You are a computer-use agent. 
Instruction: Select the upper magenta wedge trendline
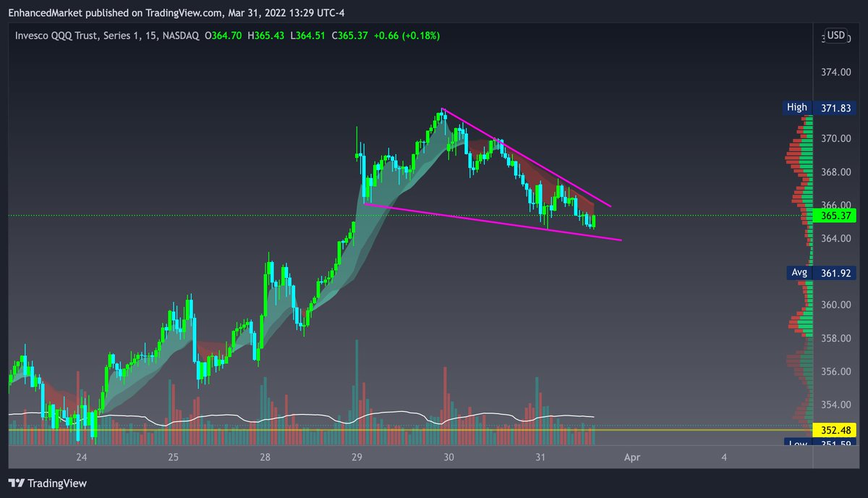pyautogui.click(x=527, y=158)
